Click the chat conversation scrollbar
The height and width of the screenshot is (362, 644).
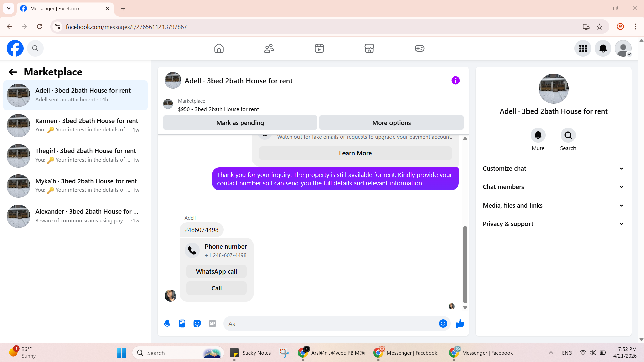(x=465, y=265)
